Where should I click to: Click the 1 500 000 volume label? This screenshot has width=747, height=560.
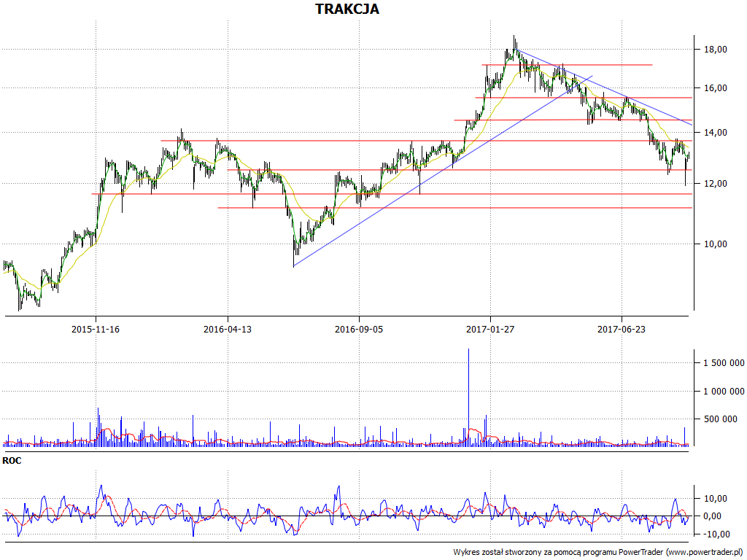(724, 363)
